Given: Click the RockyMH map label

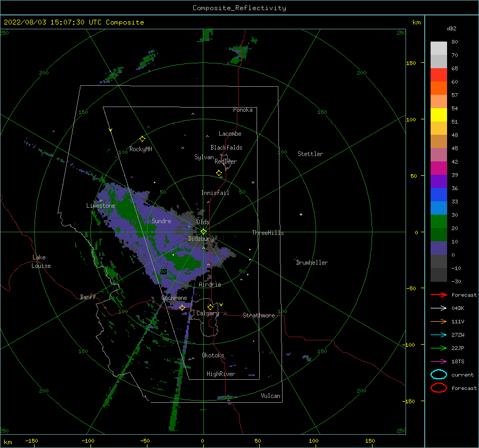Looking at the screenshot, I should [x=141, y=149].
